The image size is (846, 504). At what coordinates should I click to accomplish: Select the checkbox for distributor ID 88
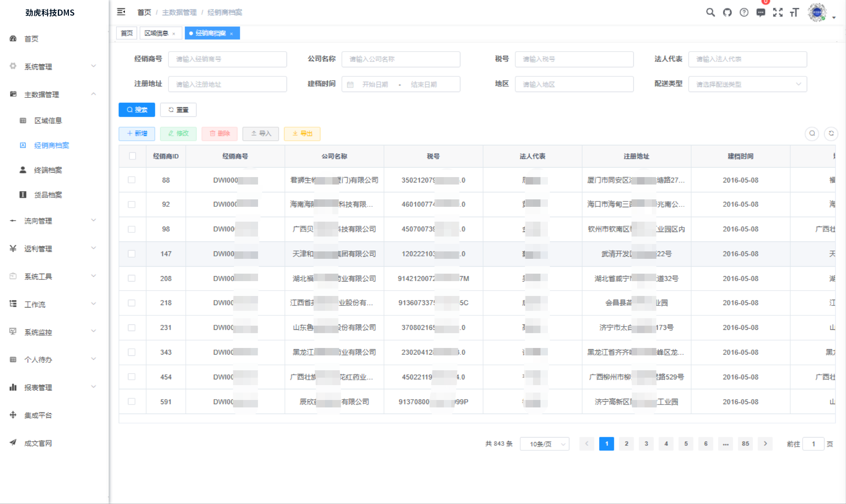point(132,180)
